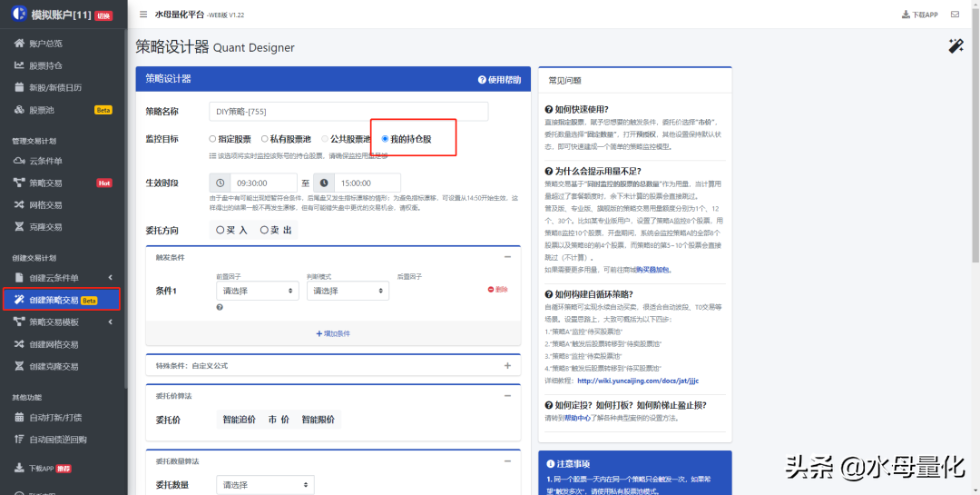
Task: Click the file icon beside 创建云条件单
Action: pyautogui.click(x=19, y=278)
